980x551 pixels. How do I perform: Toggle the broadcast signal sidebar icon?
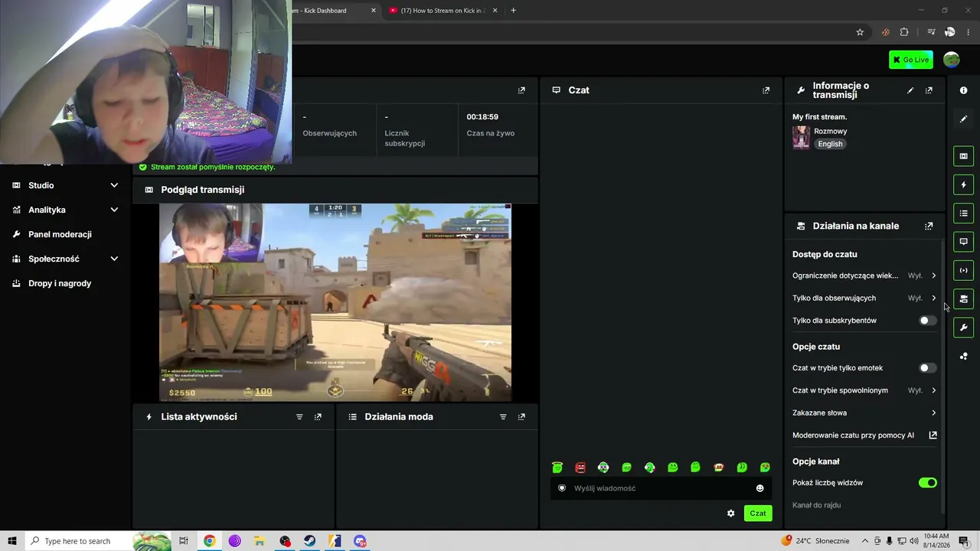tap(963, 270)
